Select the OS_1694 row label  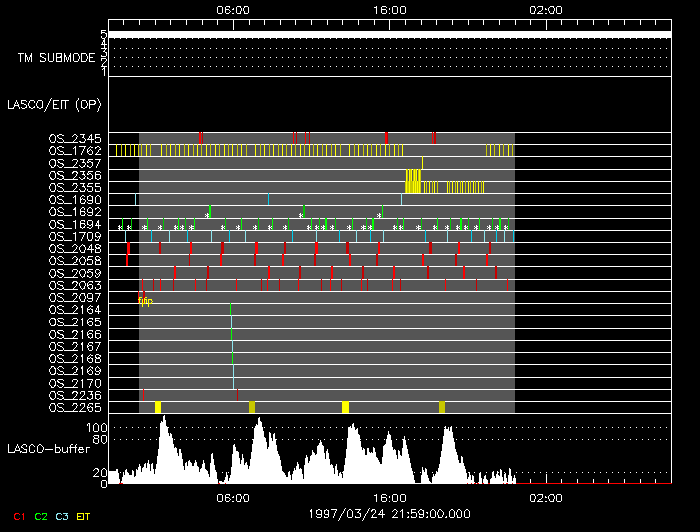click(x=75, y=224)
